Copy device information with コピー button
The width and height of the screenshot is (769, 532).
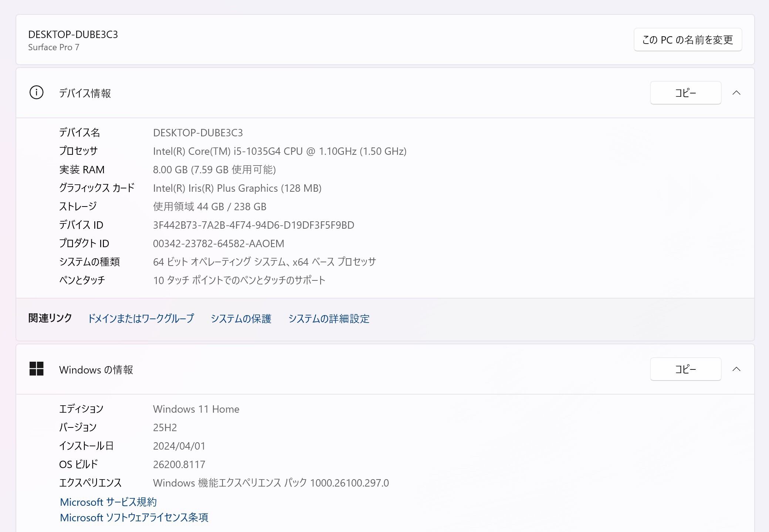click(685, 93)
